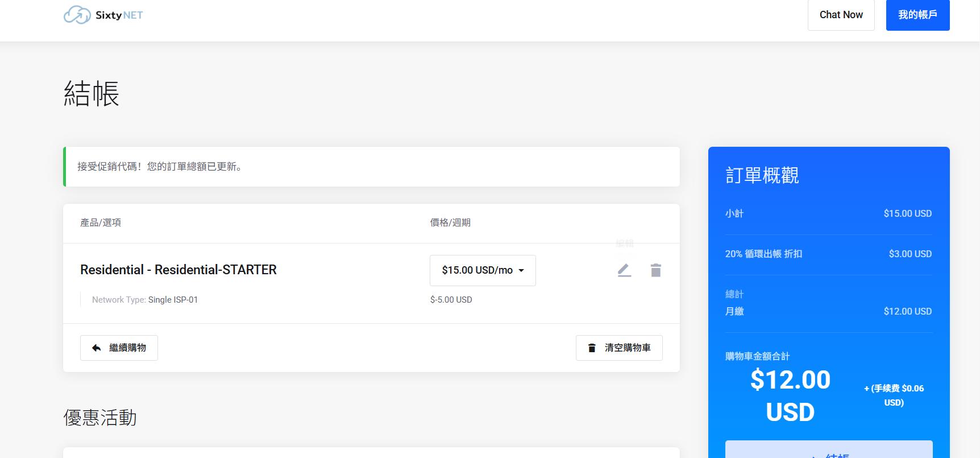Click the 價格/週期 column header
The image size is (980, 458).
pos(450,222)
